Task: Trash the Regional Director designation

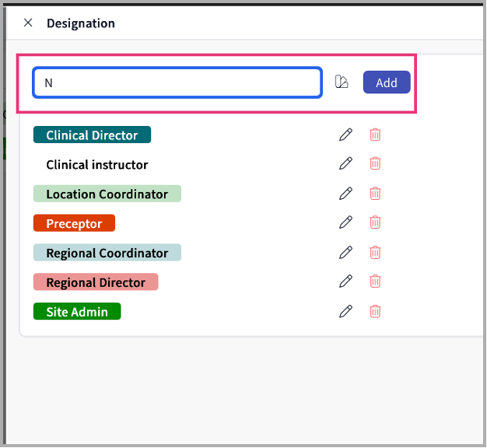Action: click(375, 282)
